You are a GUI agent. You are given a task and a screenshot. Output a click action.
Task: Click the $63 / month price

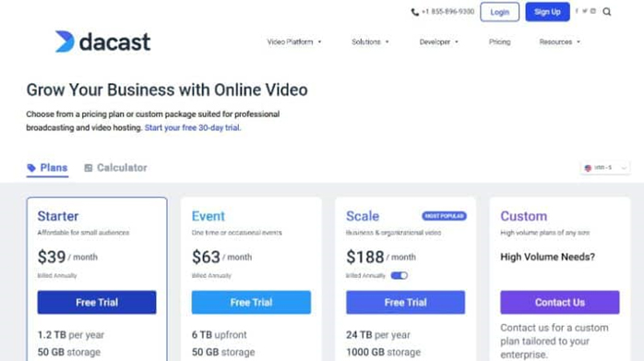pos(222,257)
